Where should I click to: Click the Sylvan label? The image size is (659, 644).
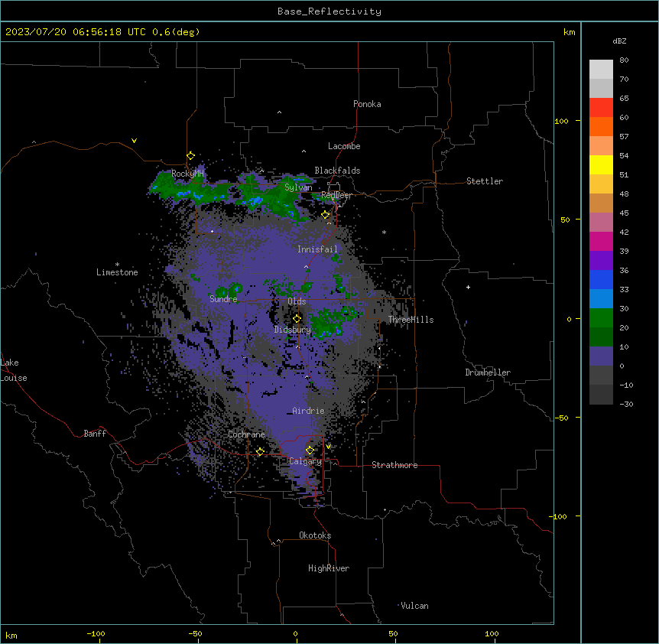coord(298,187)
